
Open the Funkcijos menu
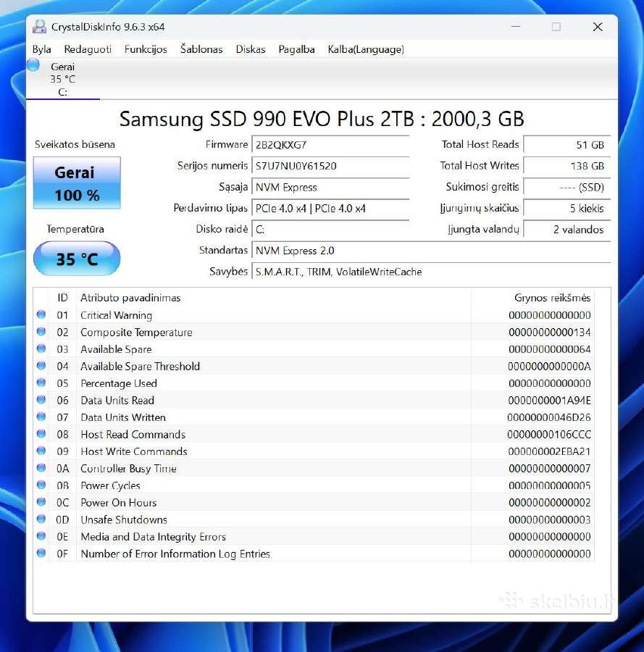[146, 49]
